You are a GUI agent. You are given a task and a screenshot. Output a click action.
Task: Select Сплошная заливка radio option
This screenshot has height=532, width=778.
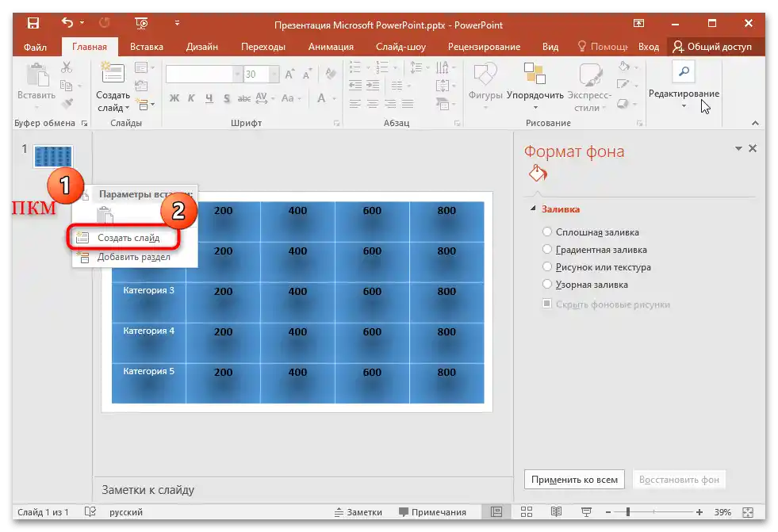click(547, 232)
